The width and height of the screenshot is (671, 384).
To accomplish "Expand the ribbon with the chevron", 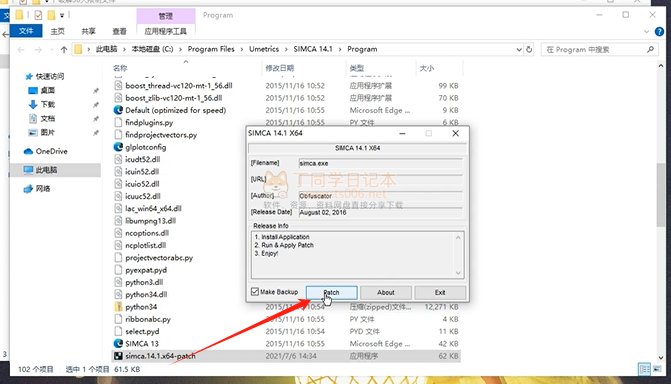I will [646, 32].
